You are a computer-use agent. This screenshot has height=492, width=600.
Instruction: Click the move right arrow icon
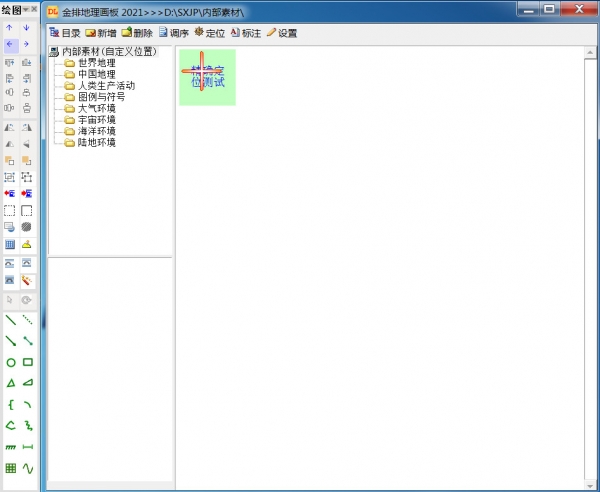tap(26, 44)
